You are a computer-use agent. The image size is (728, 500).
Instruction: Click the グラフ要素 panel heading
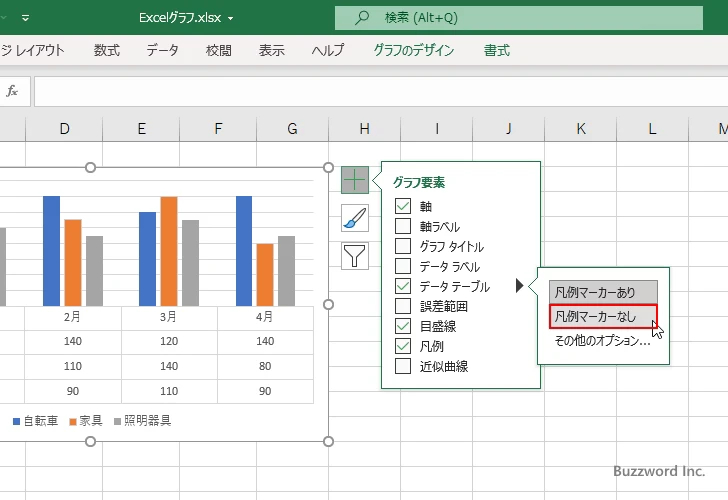click(x=419, y=182)
